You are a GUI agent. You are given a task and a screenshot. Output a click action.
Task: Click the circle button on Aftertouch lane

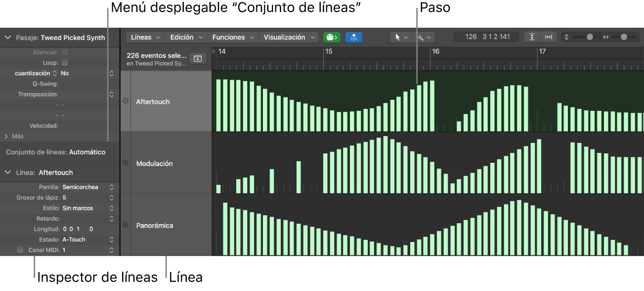click(125, 101)
